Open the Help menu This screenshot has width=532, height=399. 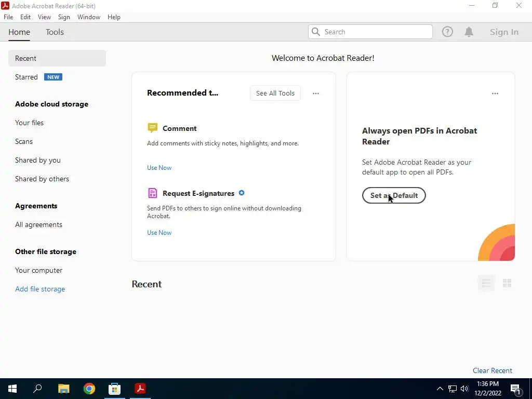point(114,17)
